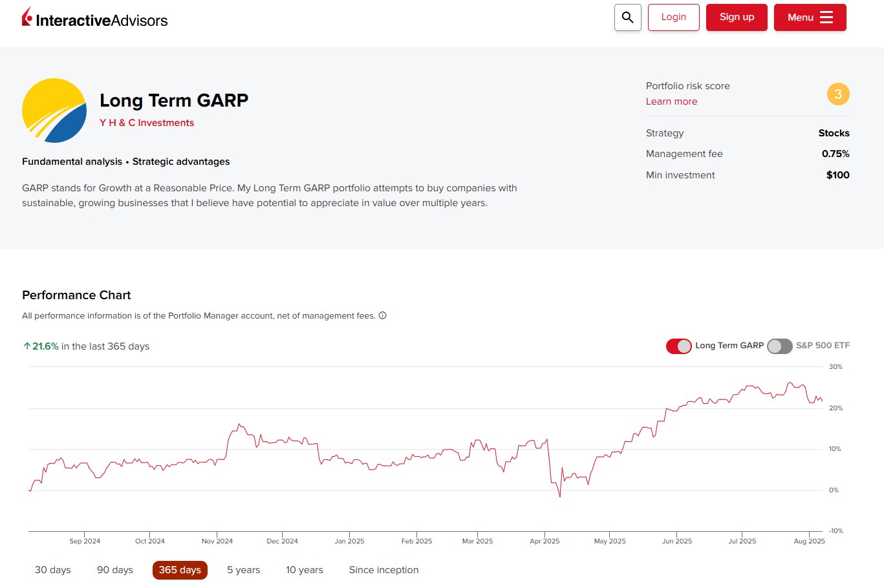
Task: Open the Learn more risk score link
Action: pyautogui.click(x=671, y=101)
